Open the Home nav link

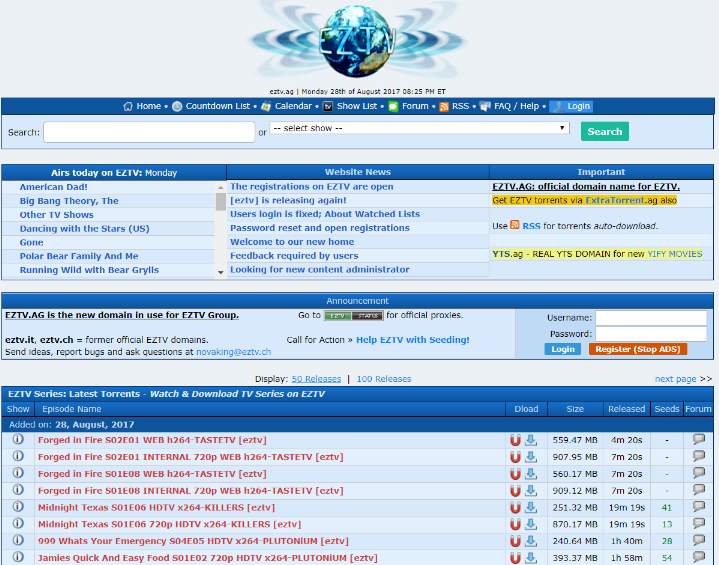click(148, 106)
